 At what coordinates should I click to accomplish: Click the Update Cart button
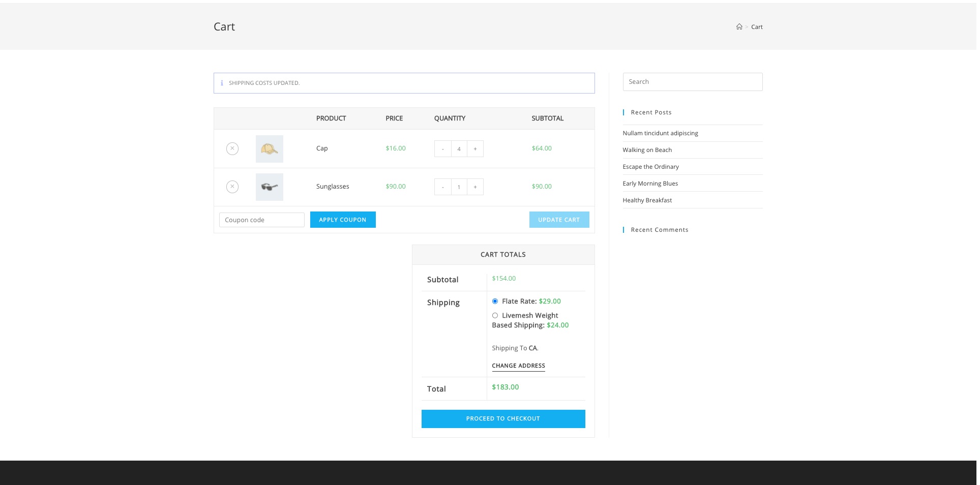(x=559, y=220)
